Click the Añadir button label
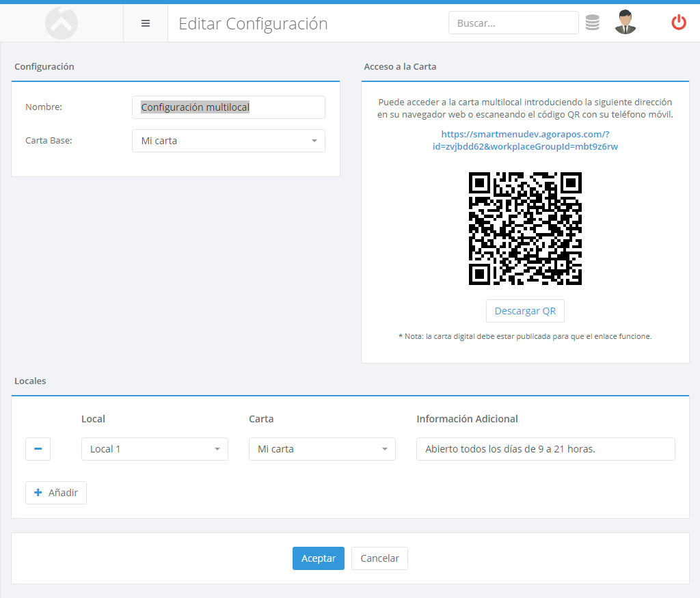The width and height of the screenshot is (700, 598). tap(63, 492)
